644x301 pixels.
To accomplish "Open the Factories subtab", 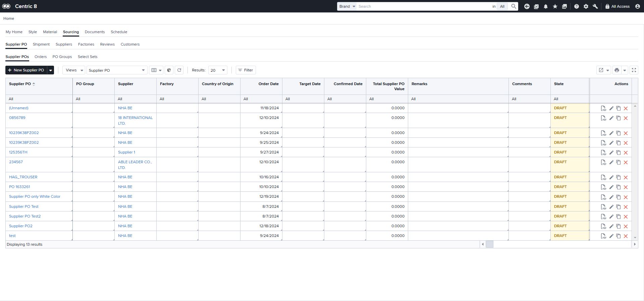I will tap(86, 44).
